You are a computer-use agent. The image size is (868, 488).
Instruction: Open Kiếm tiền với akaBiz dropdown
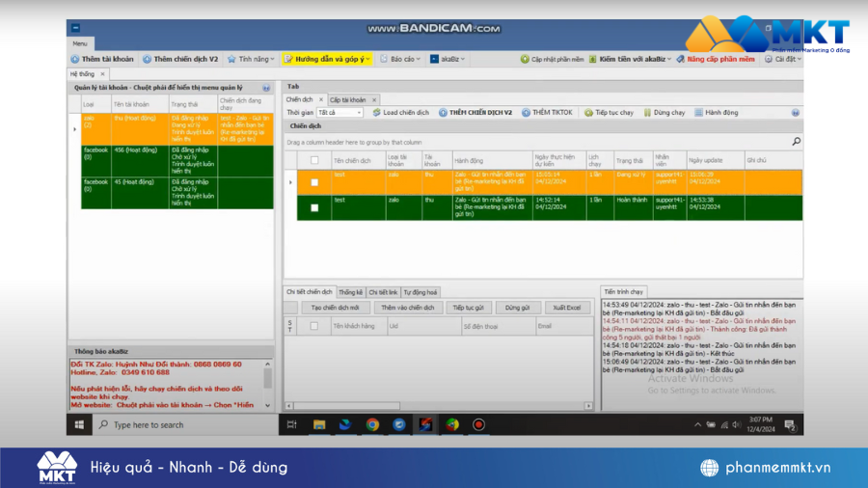coord(631,59)
